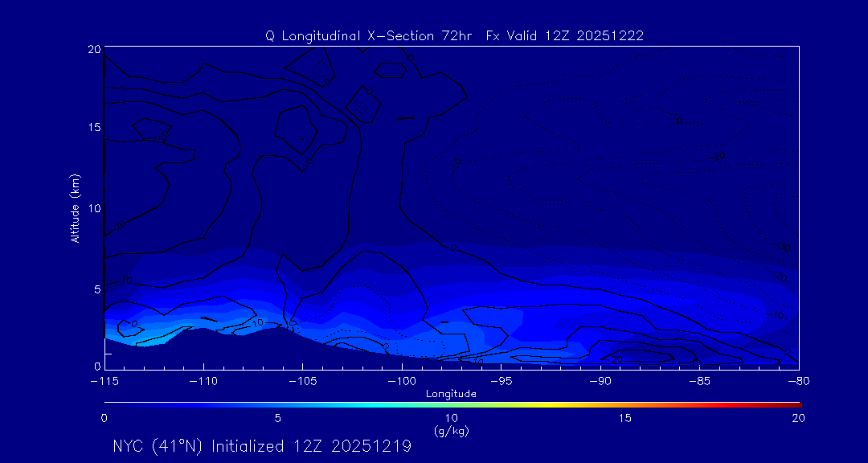This screenshot has height=463, width=868.
Task: Click the colorbar's '5' value label
Action: 277,418
